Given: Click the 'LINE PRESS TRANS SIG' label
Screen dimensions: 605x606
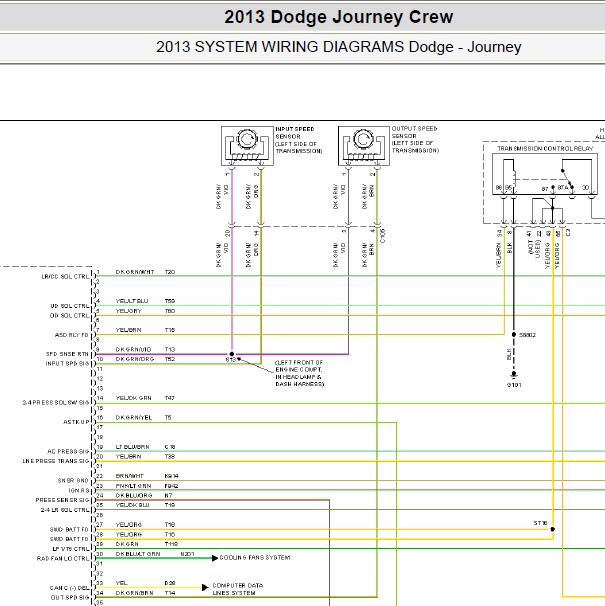Looking at the screenshot, I should (x=56, y=461).
